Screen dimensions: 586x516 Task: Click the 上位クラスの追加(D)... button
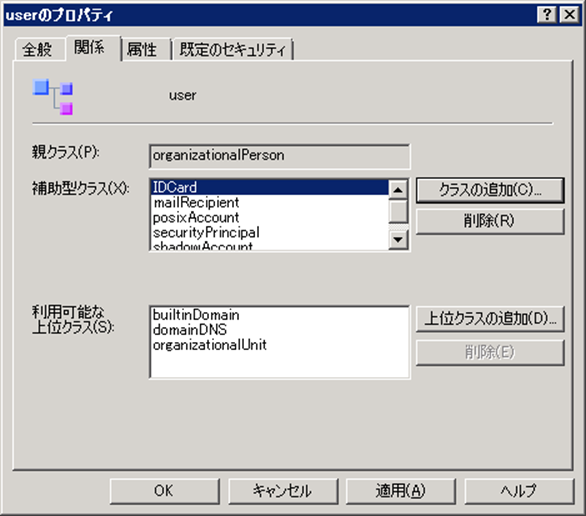(490, 319)
